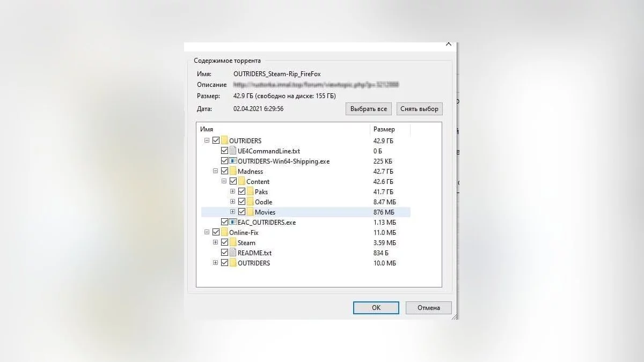
Task: Click the 3.59 МБ size value
Action: (x=385, y=242)
